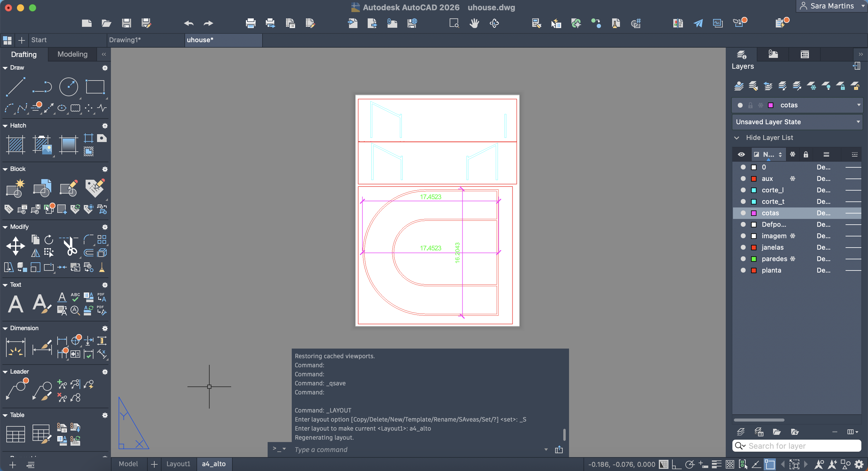Unfreeze the aux layer snowflake
The image size is (868, 471).
coord(793,179)
